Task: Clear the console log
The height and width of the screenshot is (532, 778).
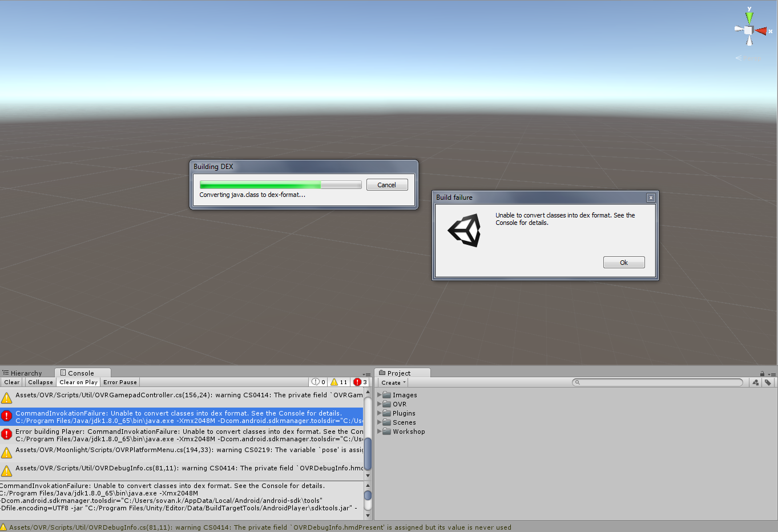Action: point(12,382)
